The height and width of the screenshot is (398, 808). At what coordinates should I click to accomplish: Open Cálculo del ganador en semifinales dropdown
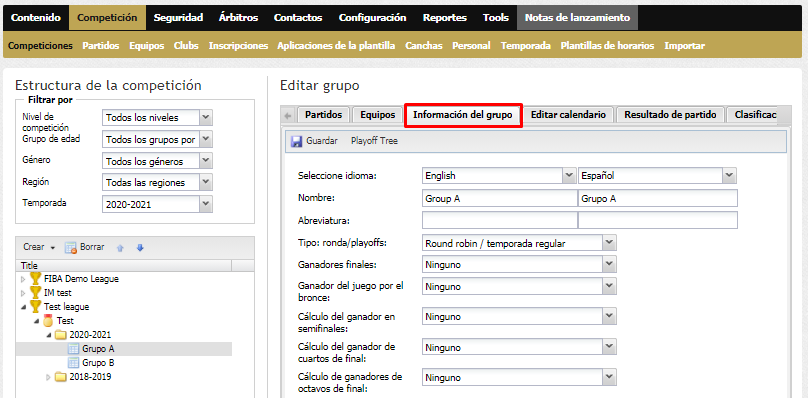610,317
